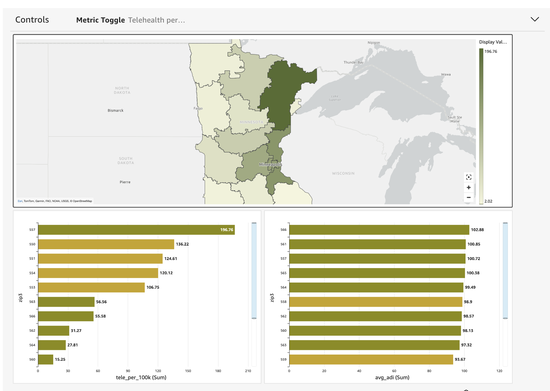This screenshot has height=391, width=550.
Task: Select the avg_adi bar with value 100.85
Action: point(377,244)
